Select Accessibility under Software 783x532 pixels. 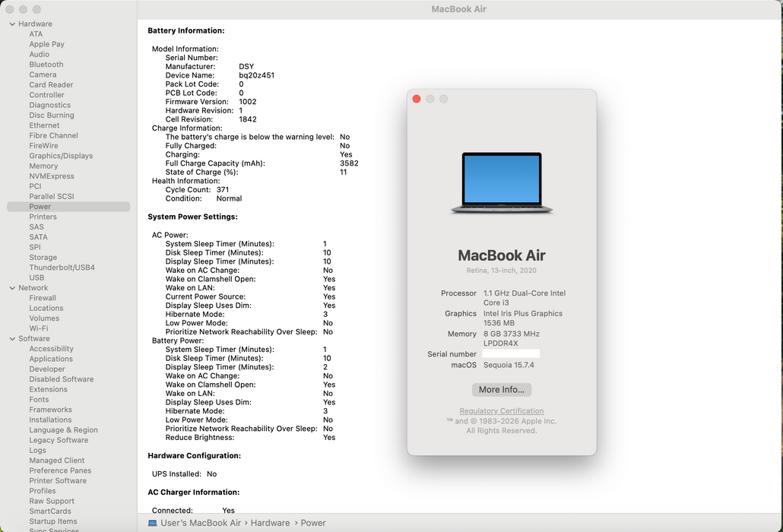(51, 349)
